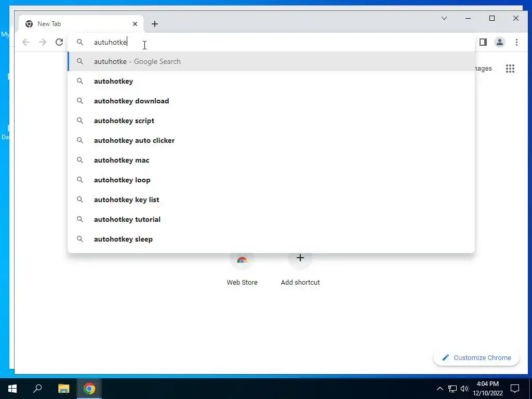This screenshot has height=399, width=532.
Task: Click search icon beside 'autohotkey download'
Action: click(x=79, y=101)
